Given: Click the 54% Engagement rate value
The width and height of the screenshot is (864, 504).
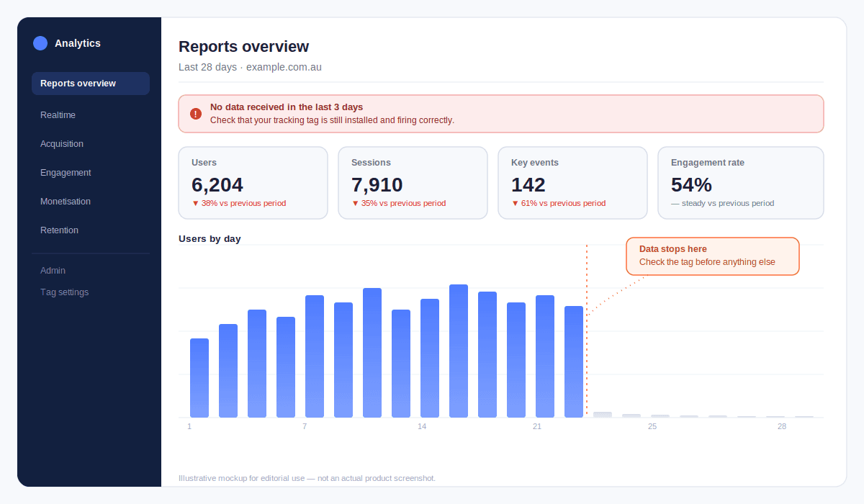Looking at the screenshot, I should pos(691,185).
